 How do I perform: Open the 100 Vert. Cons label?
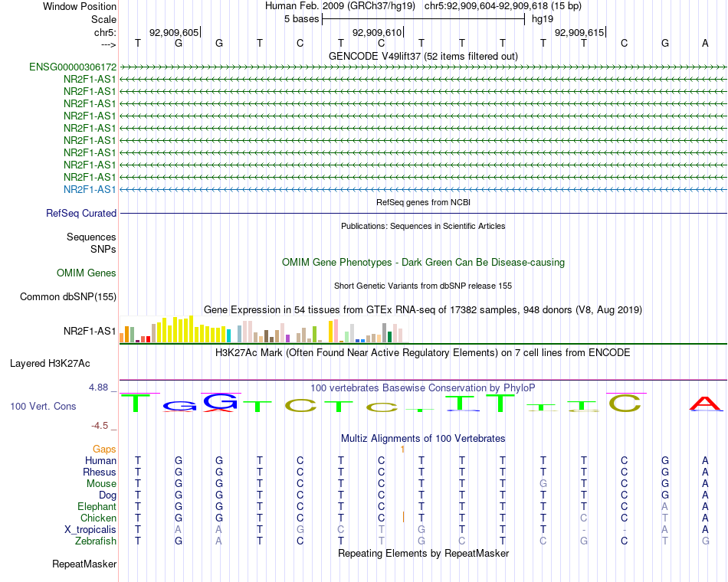(43, 406)
